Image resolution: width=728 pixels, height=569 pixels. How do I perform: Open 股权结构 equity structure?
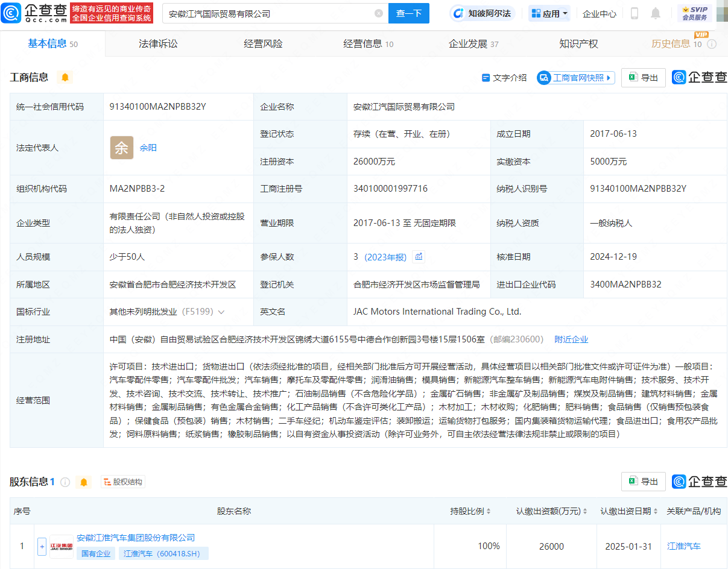coord(123,482)
